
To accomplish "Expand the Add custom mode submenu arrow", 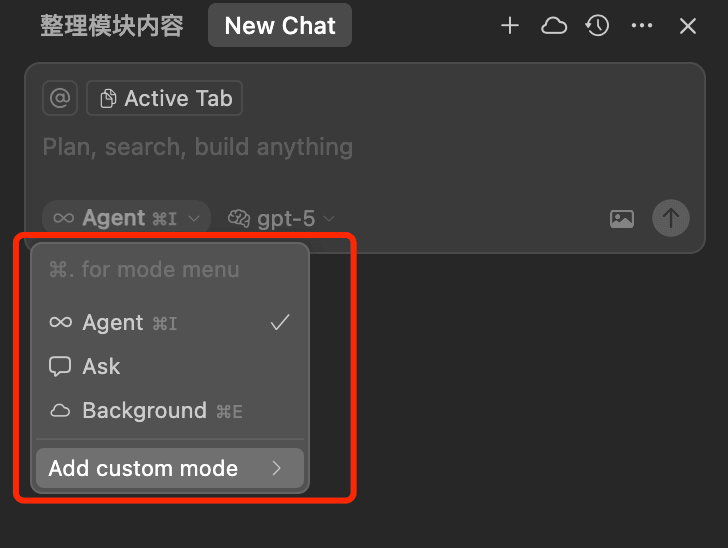I will coord(277,468).
